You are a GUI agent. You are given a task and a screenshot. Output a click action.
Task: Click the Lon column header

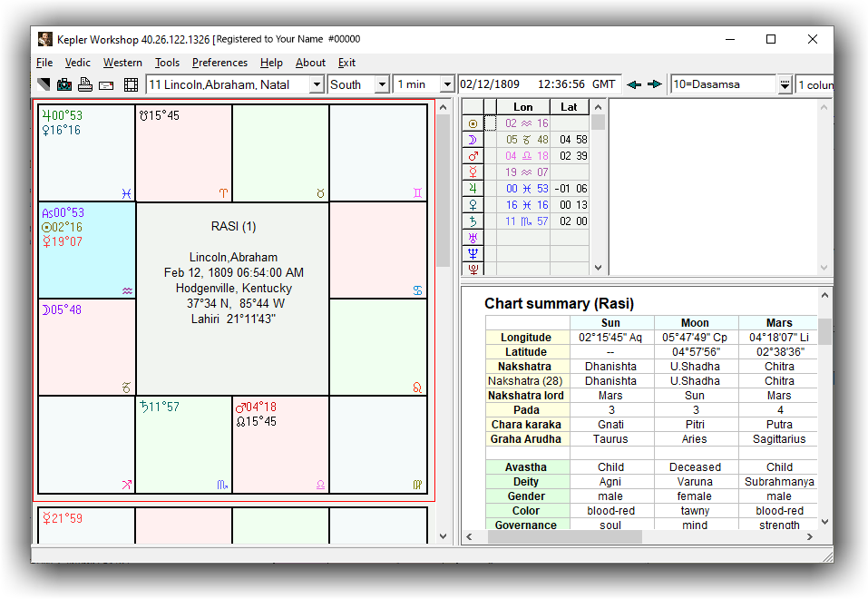(x=522, y=107)
